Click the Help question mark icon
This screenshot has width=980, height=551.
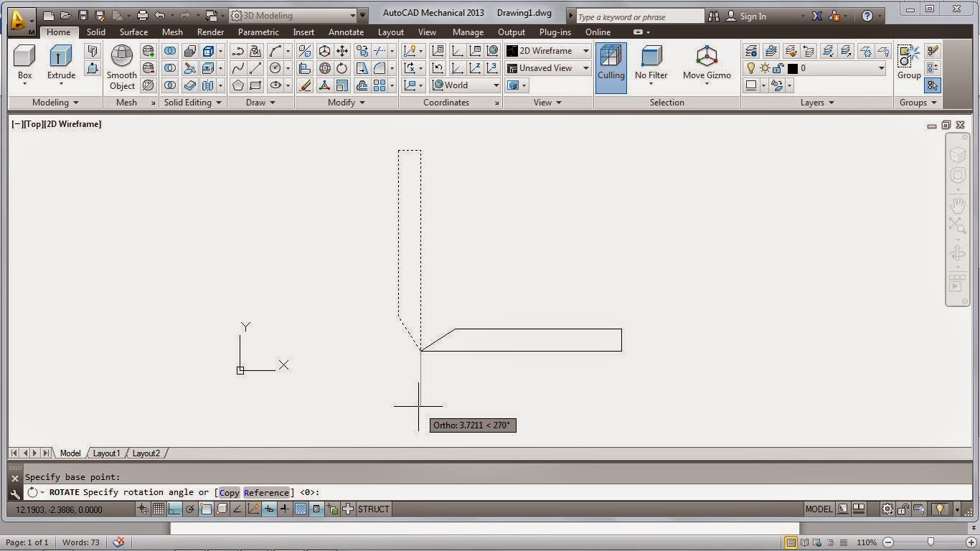pos(867,15)
